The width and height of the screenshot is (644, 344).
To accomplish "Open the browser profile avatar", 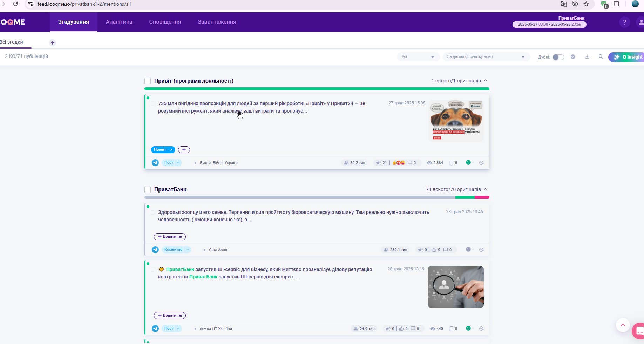I will [x=635, y=4].
